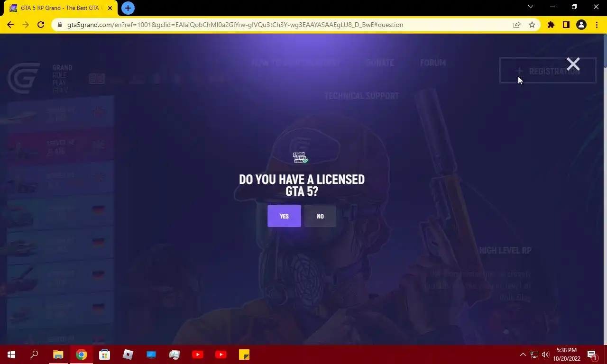Image resolution: width=607 pixels, height=364 pixels.
Task: Open the Chrome profile menu
Action: 581,25
